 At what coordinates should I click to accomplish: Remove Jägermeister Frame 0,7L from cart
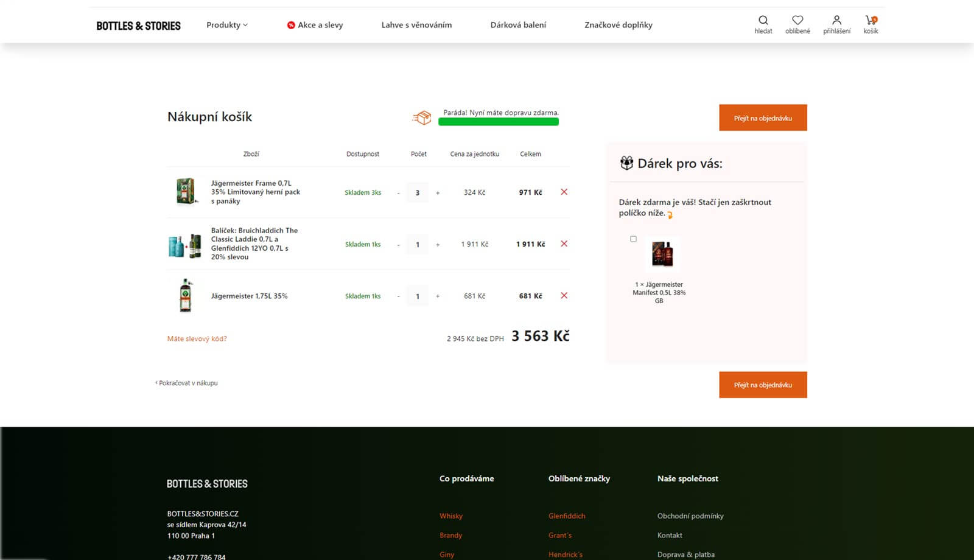pyautogui.click(x=564, y=192)
